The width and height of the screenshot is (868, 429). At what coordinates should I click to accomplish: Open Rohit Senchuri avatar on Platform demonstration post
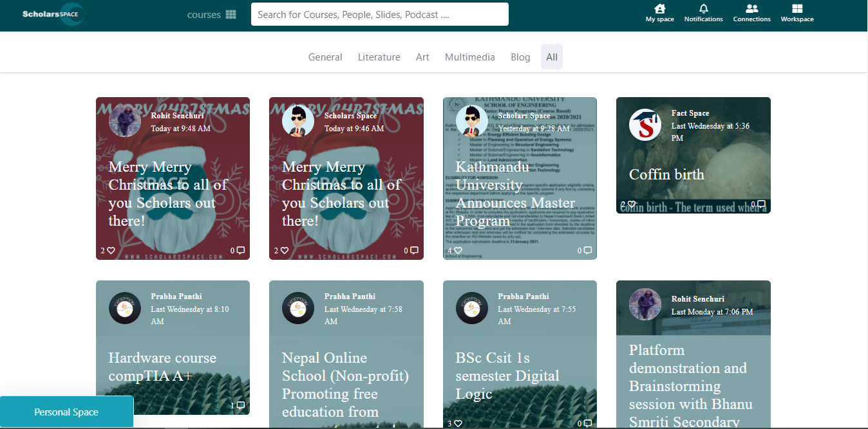click(x=645, y=304)
